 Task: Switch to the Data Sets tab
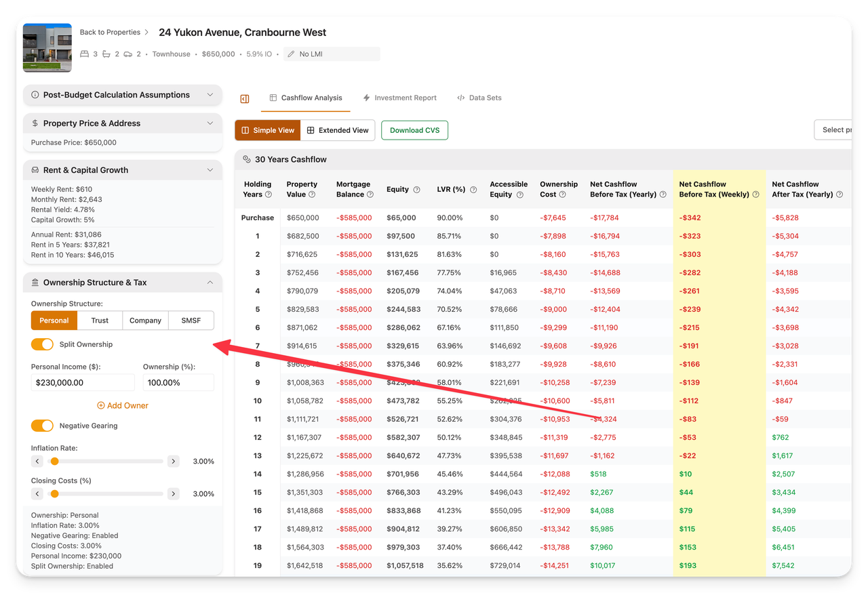(x=479, y=98)
